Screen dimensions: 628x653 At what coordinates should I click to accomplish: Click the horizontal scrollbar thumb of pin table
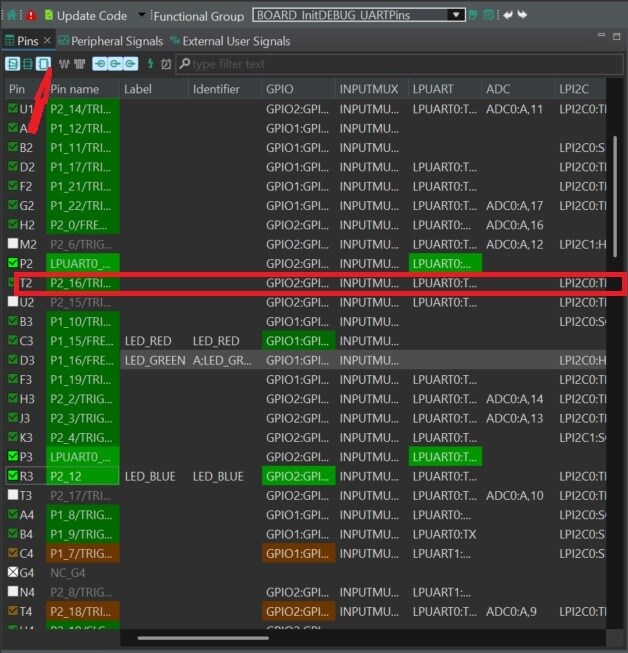point(203,638)
